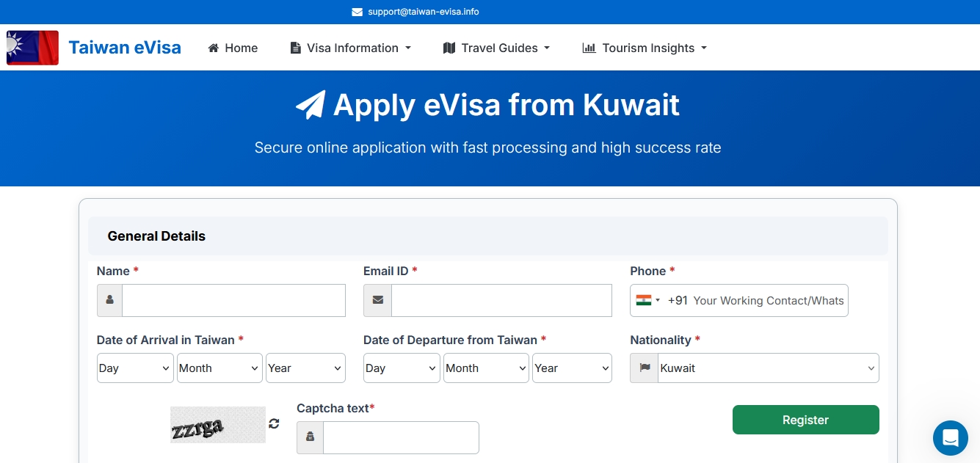Screen dimensions: 980x463
Task: Open the departure Month dropdown
Action: point(487,368)
